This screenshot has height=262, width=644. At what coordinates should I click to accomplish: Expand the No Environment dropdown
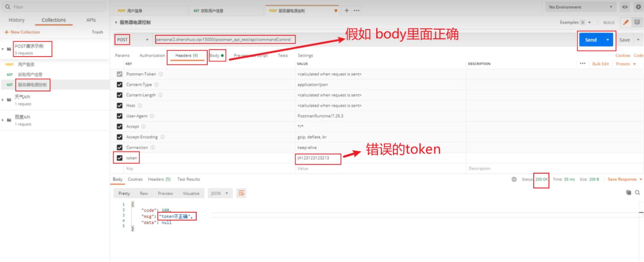click(581, 7)
